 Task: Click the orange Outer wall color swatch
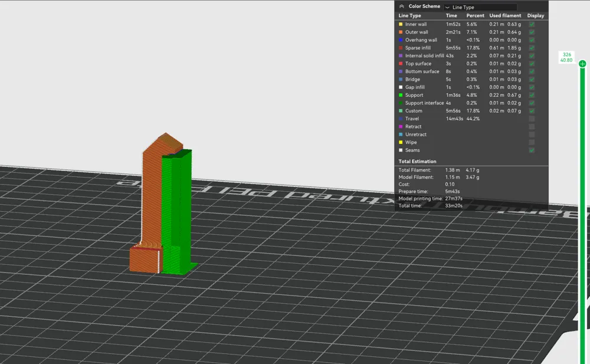click(401, 32)
